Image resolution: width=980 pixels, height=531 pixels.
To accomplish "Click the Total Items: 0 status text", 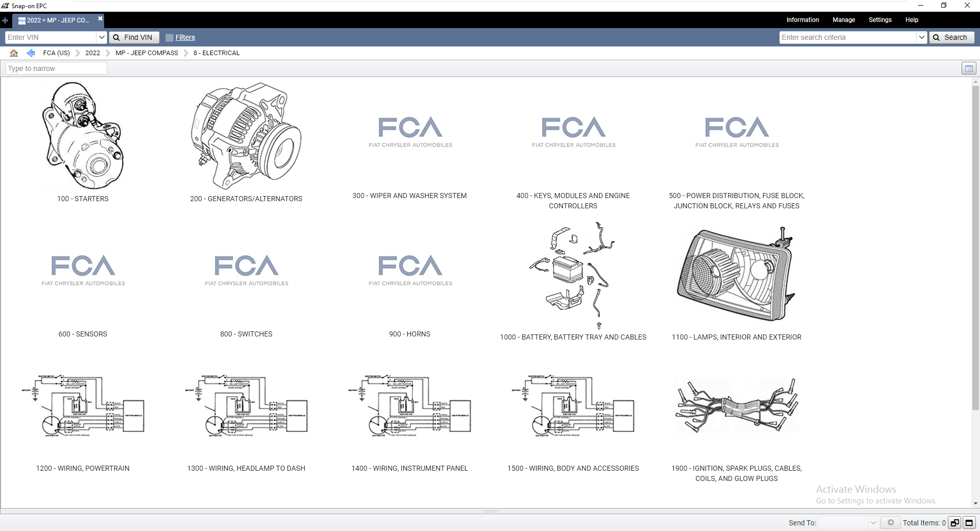I will point(924,523).
